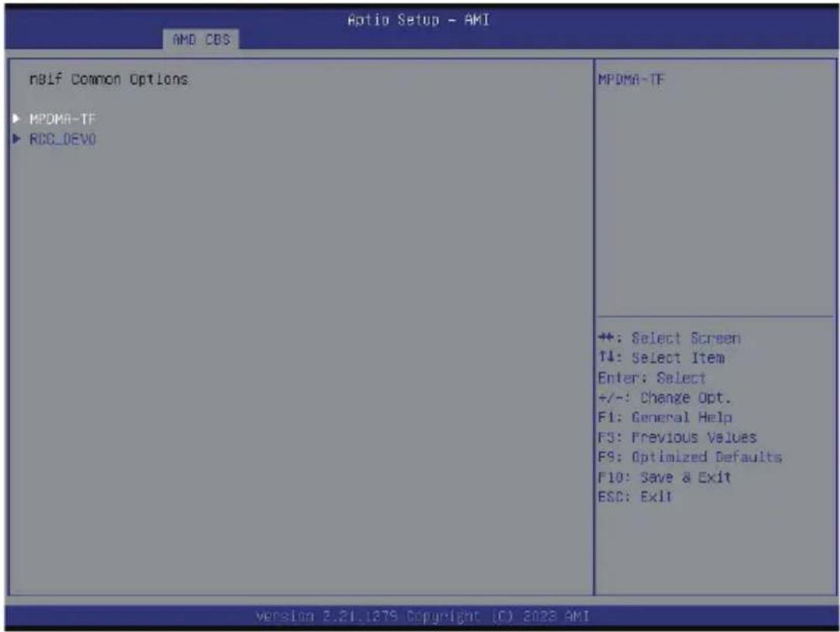Viewport: 840px width, 632px height.
Task: Click the F9: Optimized Defaults hint
Action: 690,458
